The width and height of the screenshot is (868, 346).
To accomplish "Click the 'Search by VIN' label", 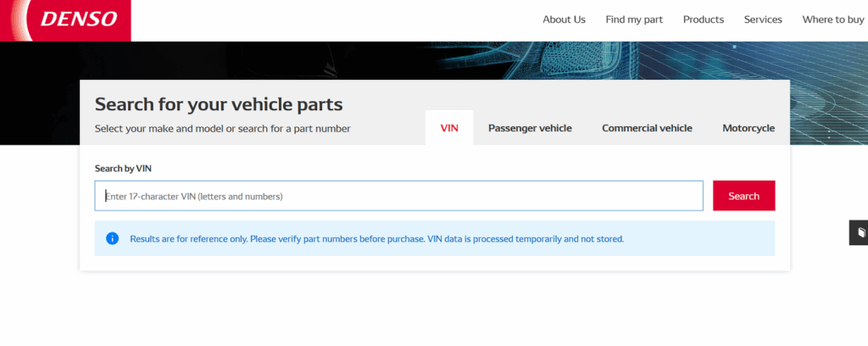I will point(123,168).
